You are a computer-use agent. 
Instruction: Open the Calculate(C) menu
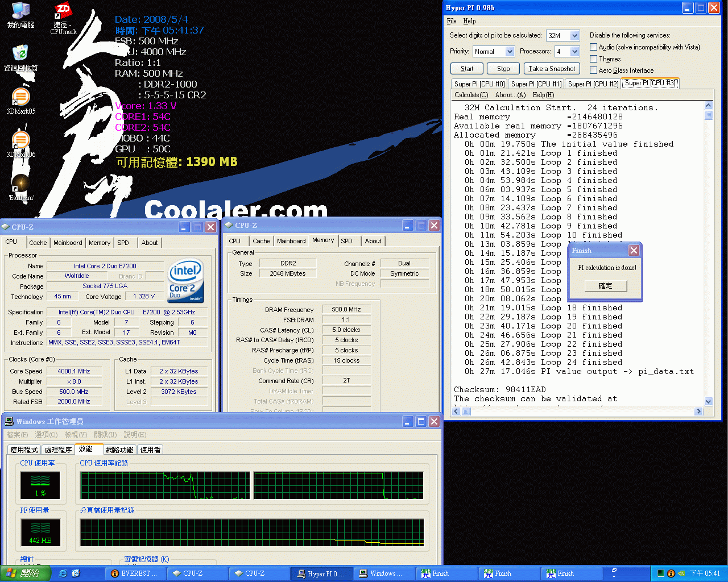[471, 95]
